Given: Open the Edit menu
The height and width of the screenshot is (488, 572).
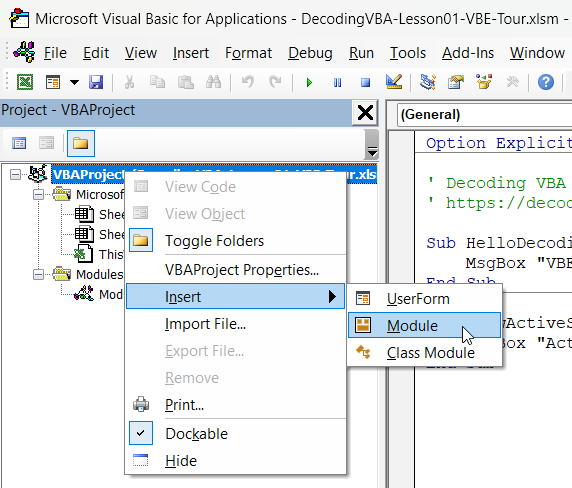Looking at the screenshot, I should click(x=96, y=53).
